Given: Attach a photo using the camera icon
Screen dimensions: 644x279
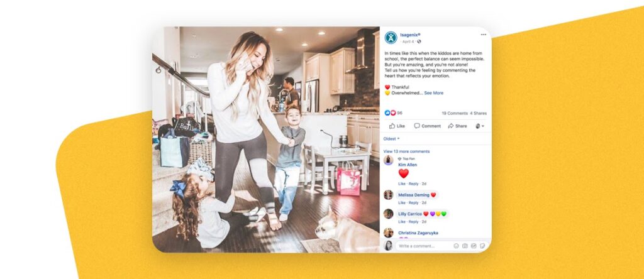Looking at the screenshot, I should point(465,246).
